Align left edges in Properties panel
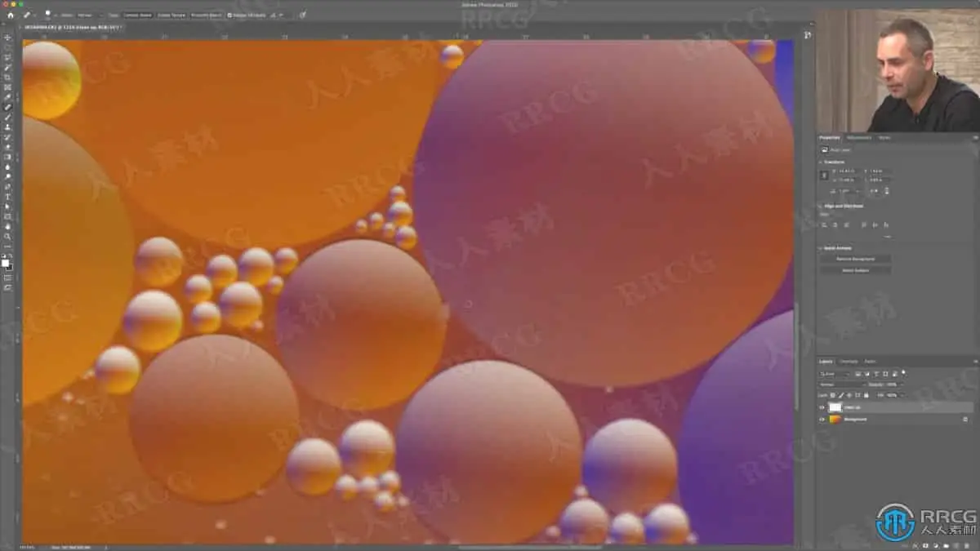 [825, 224]
